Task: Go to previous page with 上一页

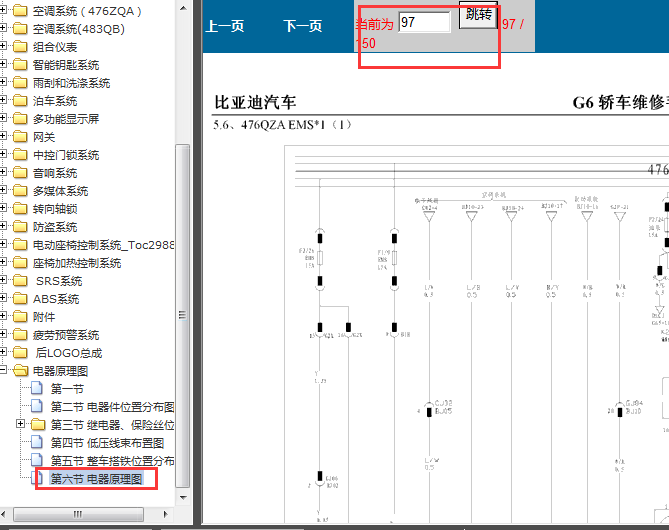Action: point(225,26)
